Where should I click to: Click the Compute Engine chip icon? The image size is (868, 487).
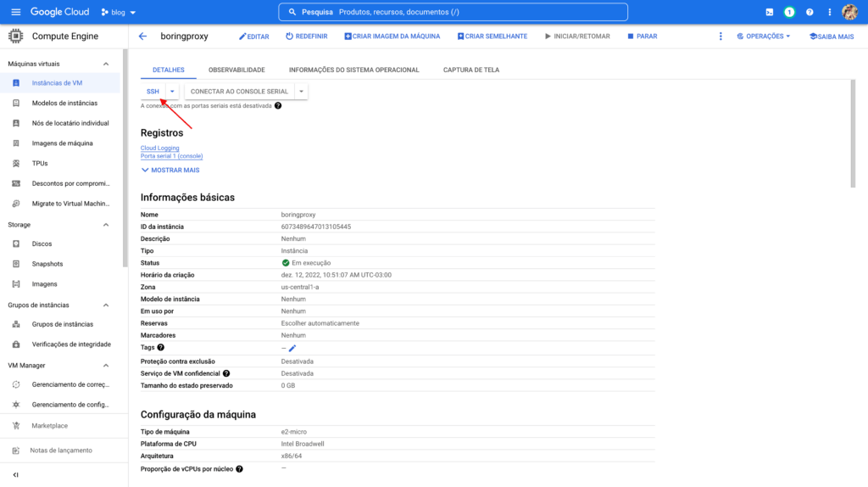click(x=15, y=36)
